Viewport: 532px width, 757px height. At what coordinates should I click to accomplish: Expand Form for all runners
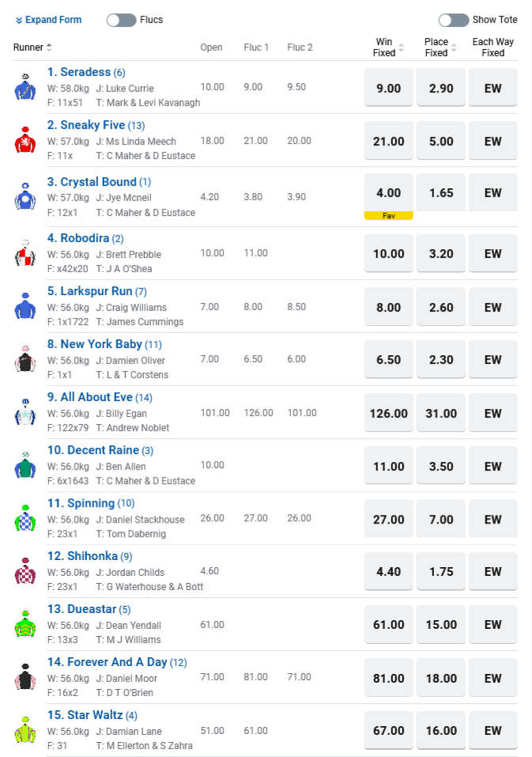(48, 20)
